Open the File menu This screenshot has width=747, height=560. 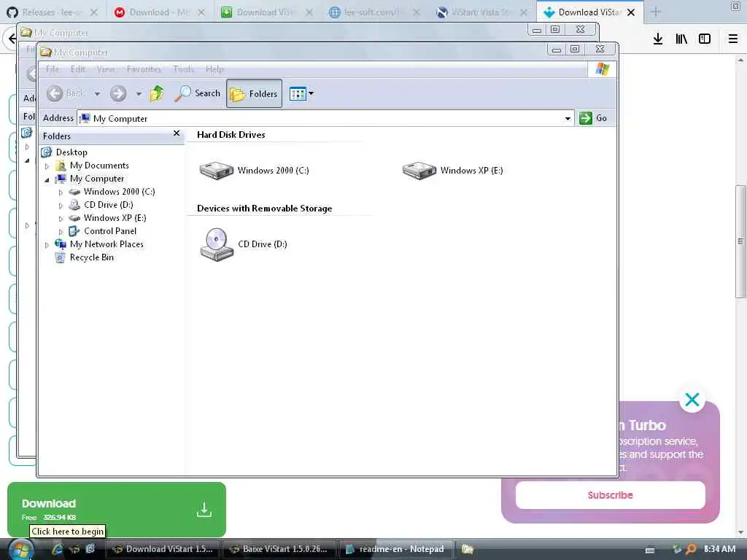pos(53,69)
